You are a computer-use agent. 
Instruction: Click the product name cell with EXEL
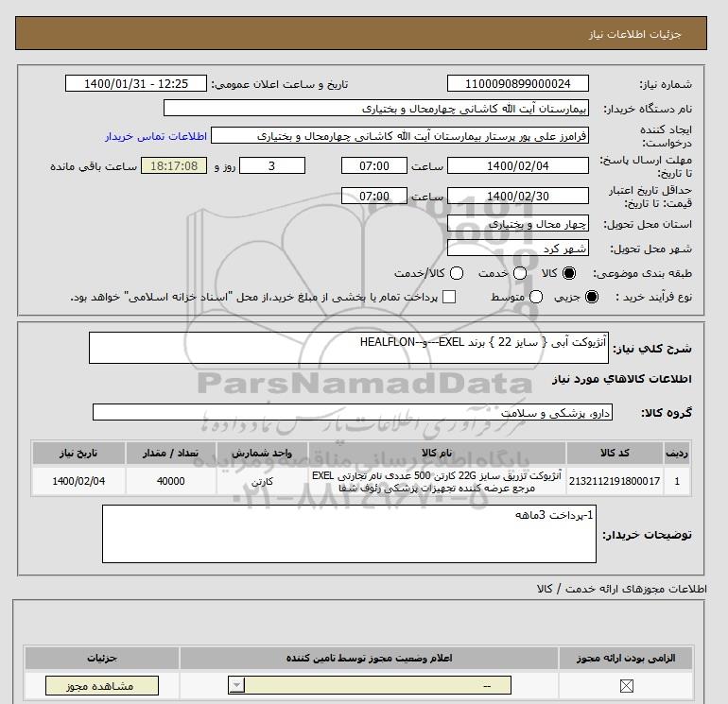pyautogui.click(x=437, y=481)
